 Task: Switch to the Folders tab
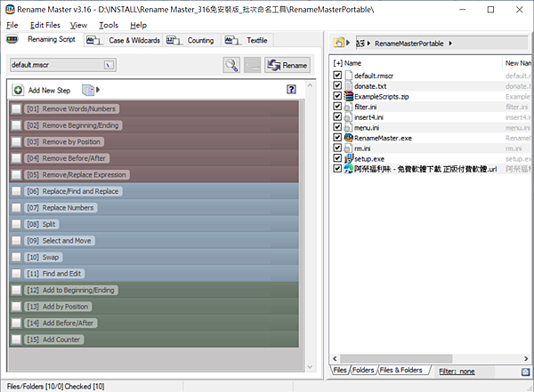(363, 370)
